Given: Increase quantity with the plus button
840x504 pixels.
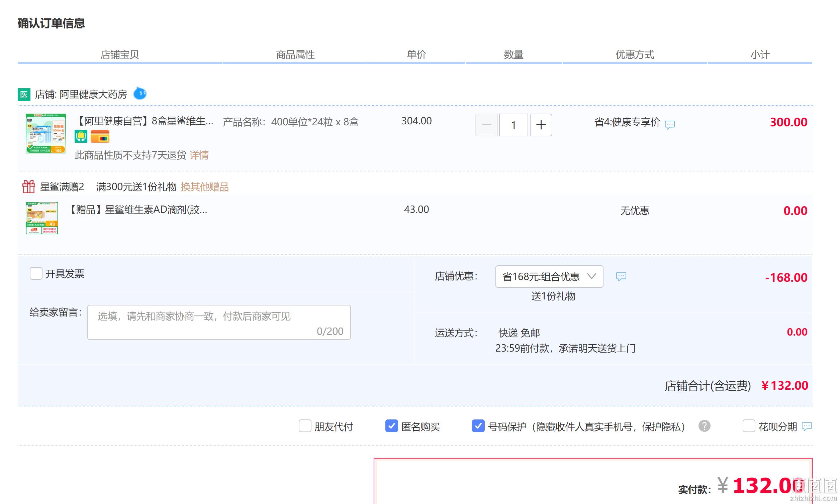Looking at the screenshot, I should pos(541,125).
